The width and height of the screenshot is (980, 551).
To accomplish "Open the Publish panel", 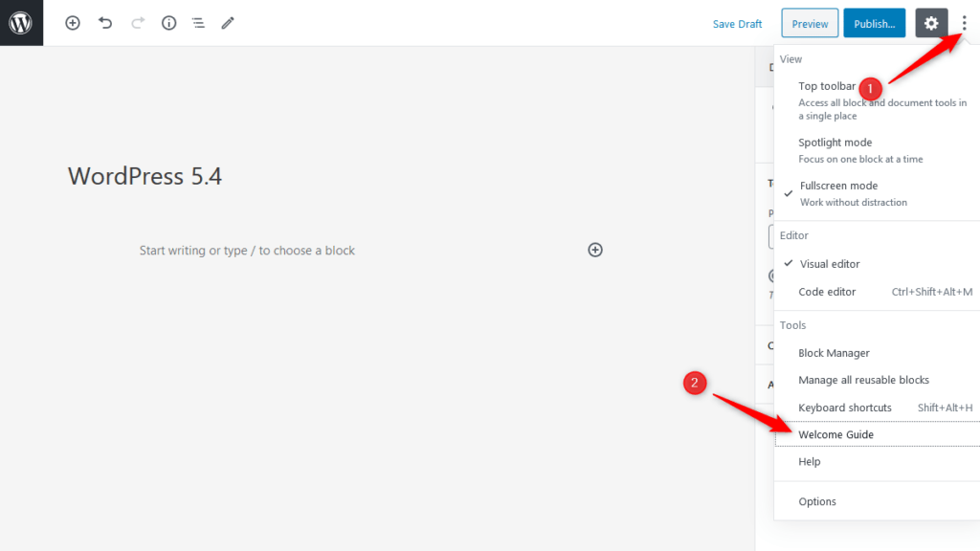I will click(x=875, y=23).
